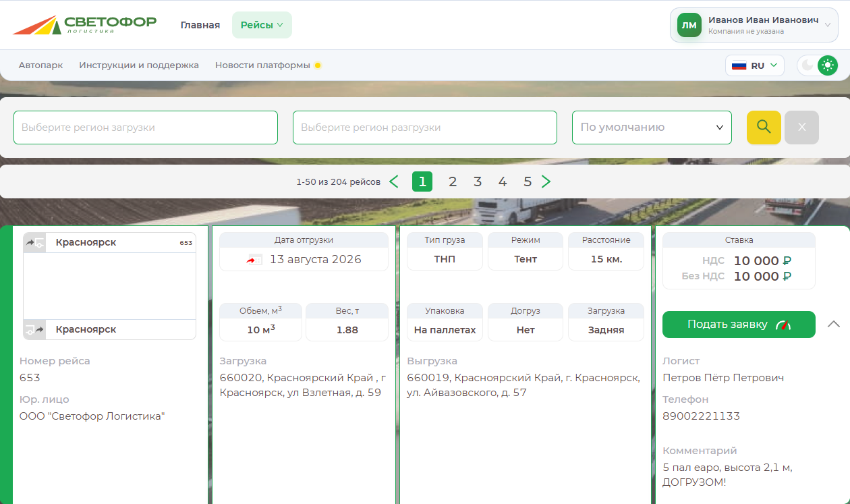850x504 pixels.
Task: Go to page 3 of trips
Action: click(478, 181)
